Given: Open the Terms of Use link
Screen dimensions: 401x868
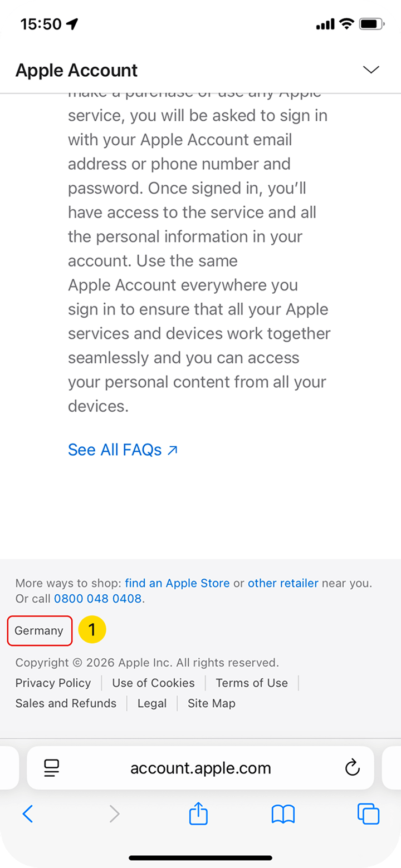Looking at the screenshot, I should (252, 683).
